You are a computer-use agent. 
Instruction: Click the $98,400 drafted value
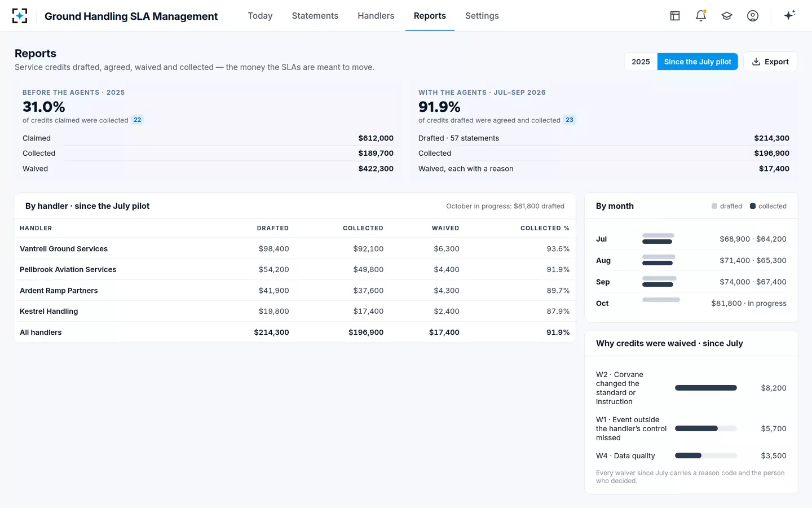coord(274,249)
